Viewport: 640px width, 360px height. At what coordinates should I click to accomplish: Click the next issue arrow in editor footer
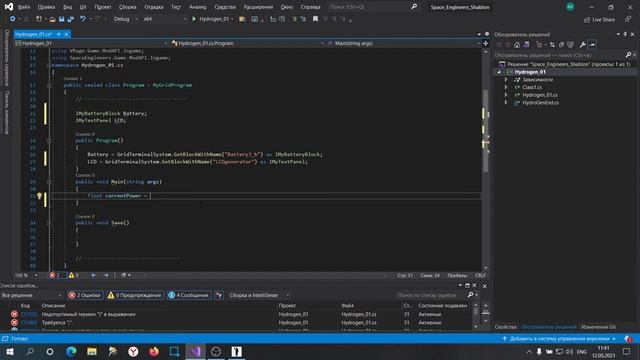(x=106, y=276)
